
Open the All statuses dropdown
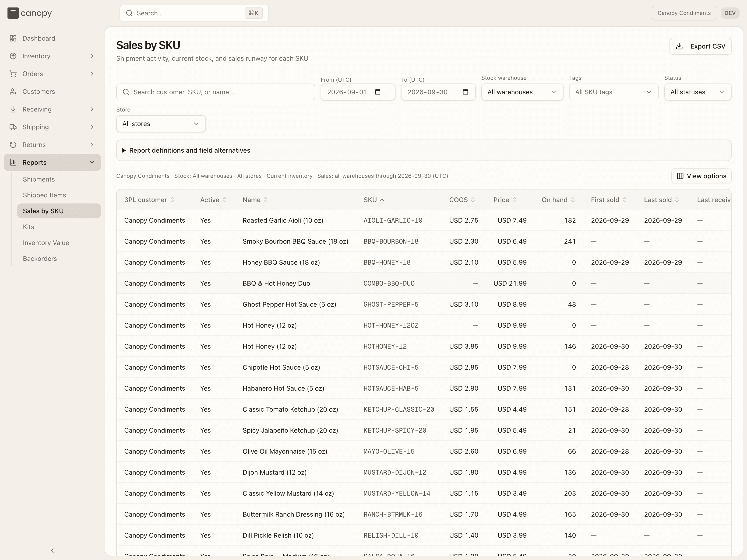pyautogui.click(x=698, y=92)
